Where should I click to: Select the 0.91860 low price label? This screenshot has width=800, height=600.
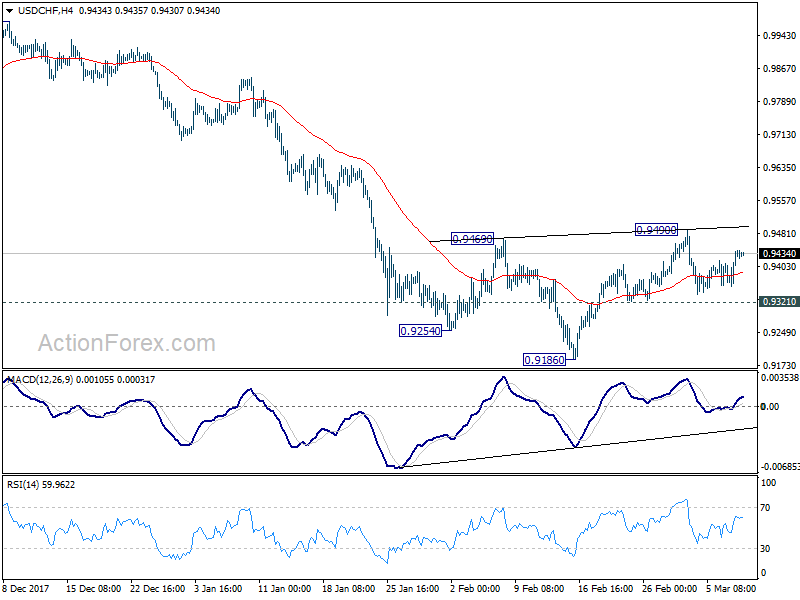click(545, 360)
